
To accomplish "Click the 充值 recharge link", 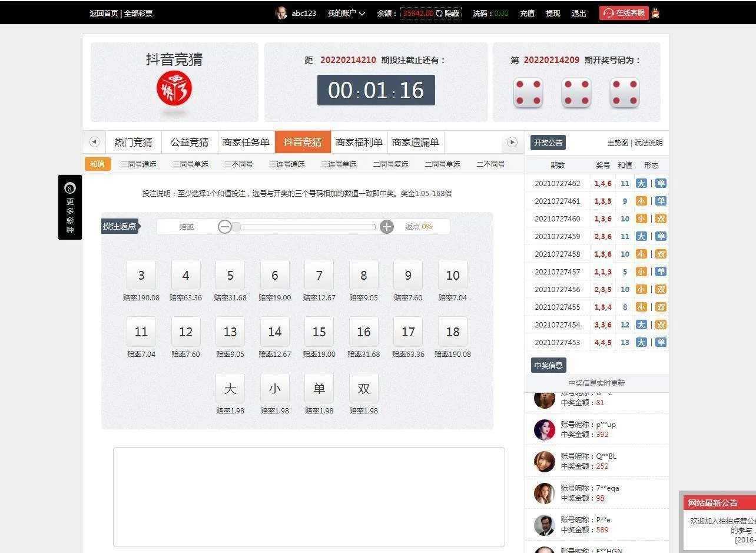I will click(526, 12).
